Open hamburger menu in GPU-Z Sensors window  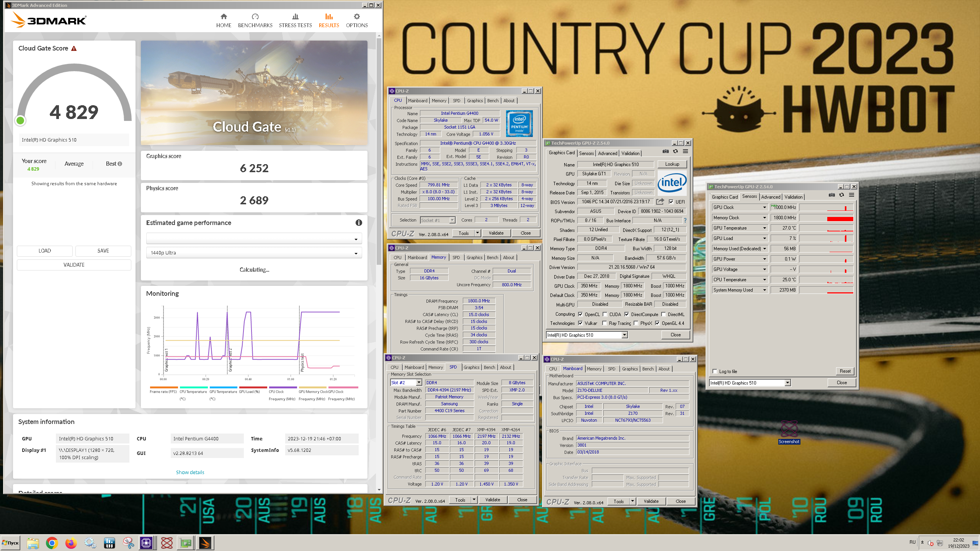tap(852, 195)
